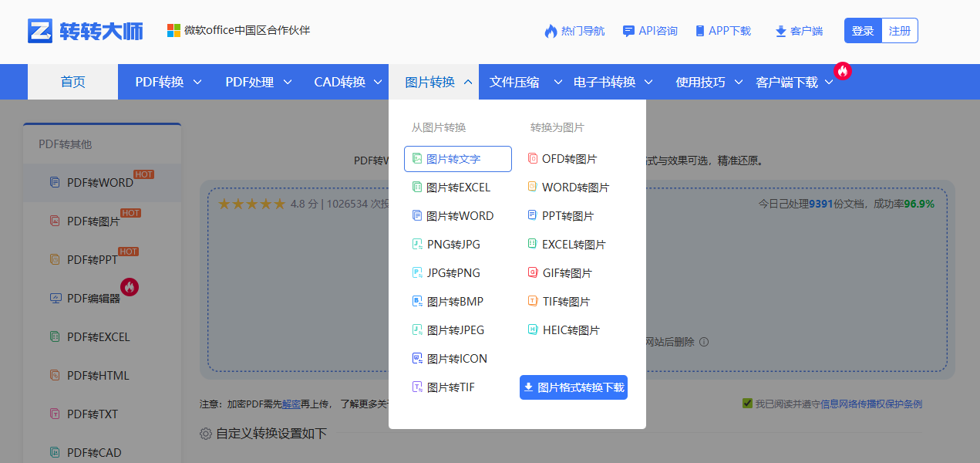Click the 图片转EXCEL icon
Viewport: 980px width, 463px height.
[x=417, y=188]
